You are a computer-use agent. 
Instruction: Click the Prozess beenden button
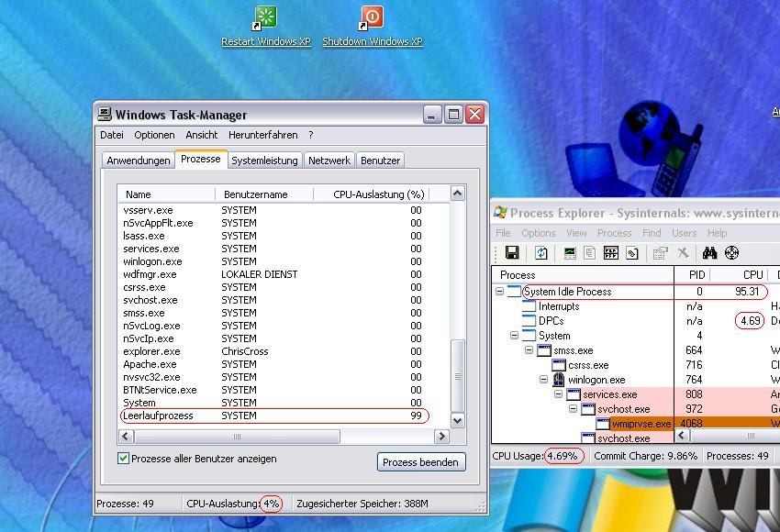click(421, 462)
